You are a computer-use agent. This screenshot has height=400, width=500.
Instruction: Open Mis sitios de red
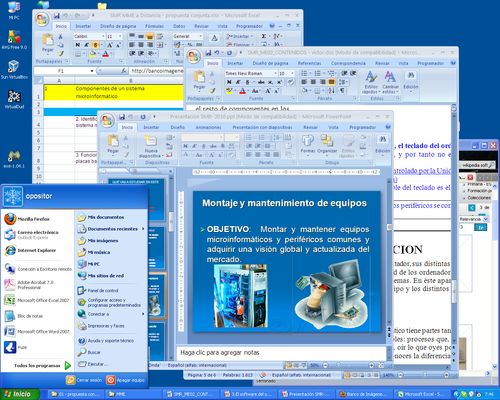[x=101, y=276]
